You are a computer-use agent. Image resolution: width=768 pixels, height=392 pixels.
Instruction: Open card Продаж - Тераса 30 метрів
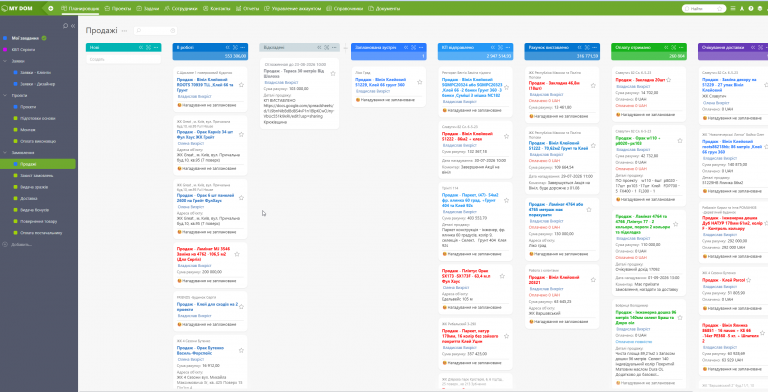294,74
